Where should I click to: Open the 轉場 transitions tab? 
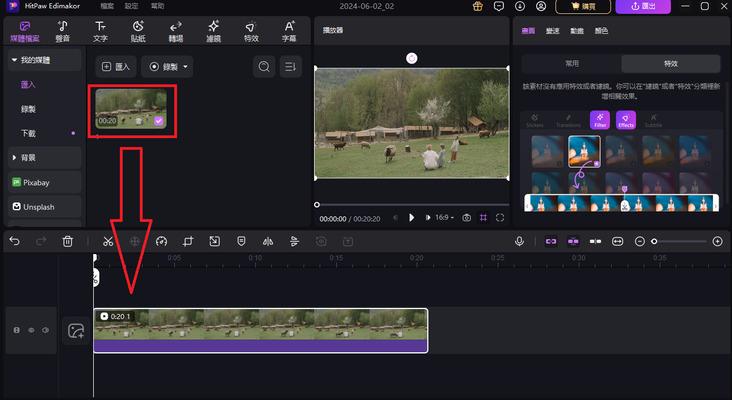point(176,31)
